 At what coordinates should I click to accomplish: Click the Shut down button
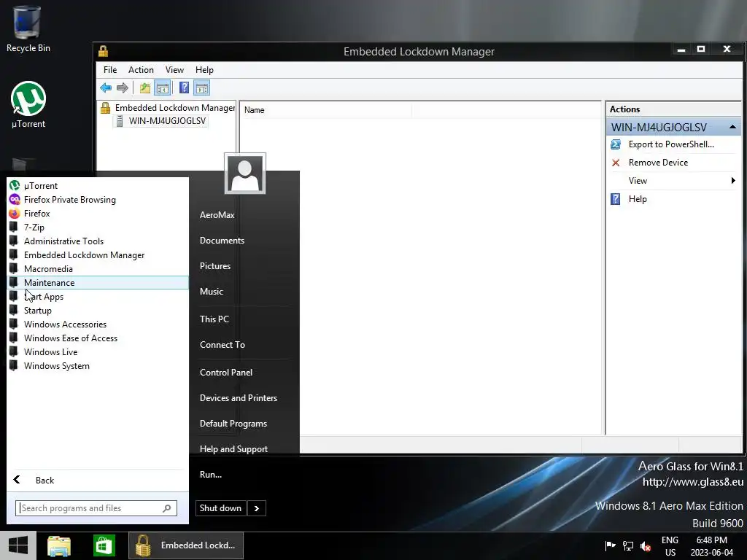(220, 508)
